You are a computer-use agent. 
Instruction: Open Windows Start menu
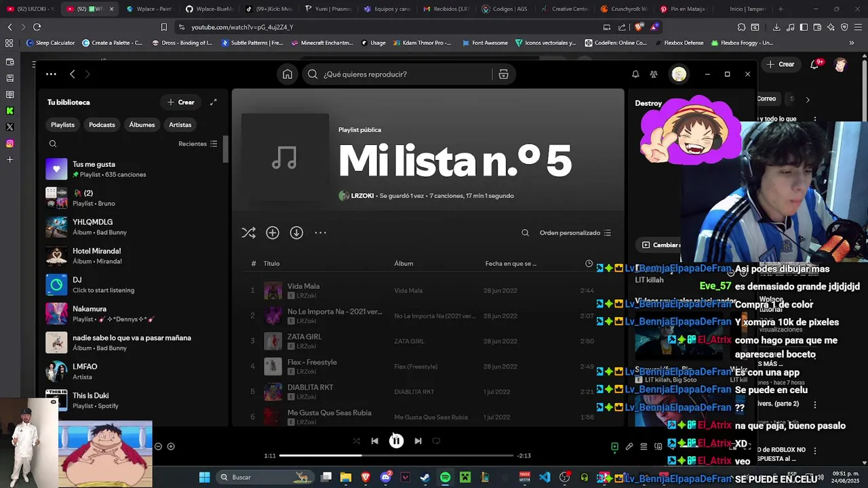tap(204, 477)
